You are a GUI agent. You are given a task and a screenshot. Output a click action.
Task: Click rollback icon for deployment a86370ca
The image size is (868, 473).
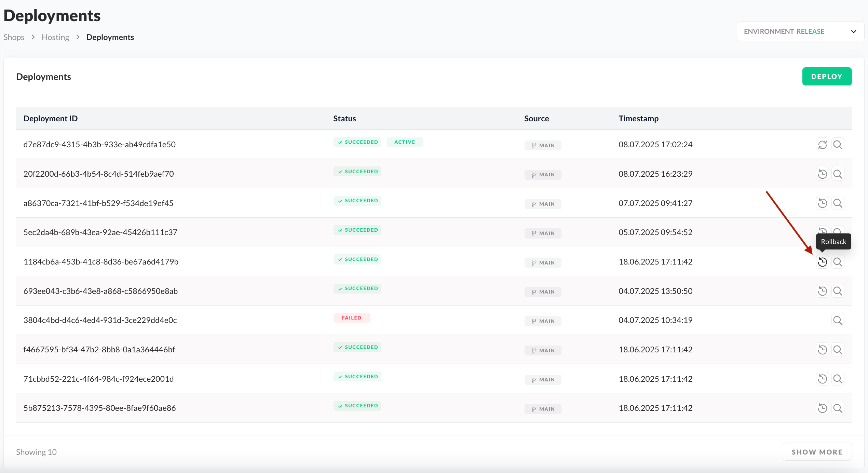click(x=822, y=203)
